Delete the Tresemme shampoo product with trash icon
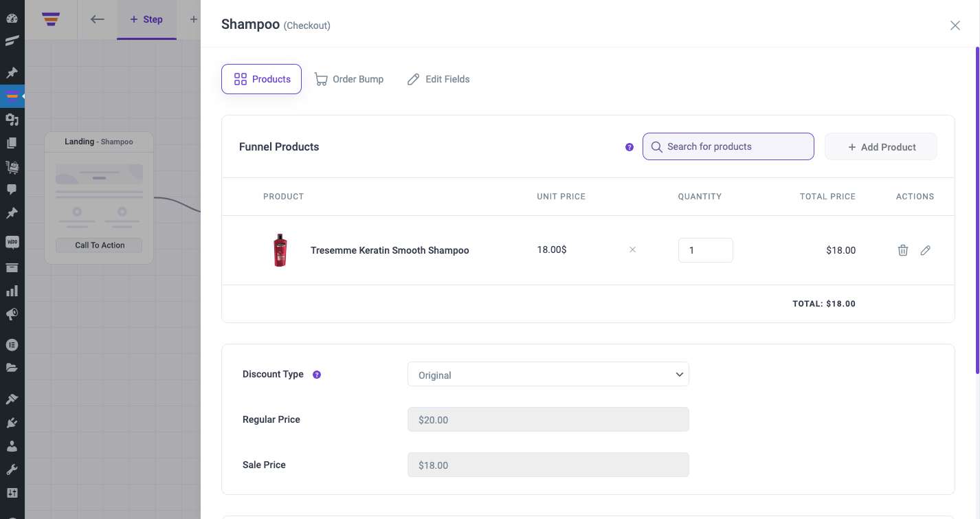Screen dimensions: 980x519 (903, 250)
